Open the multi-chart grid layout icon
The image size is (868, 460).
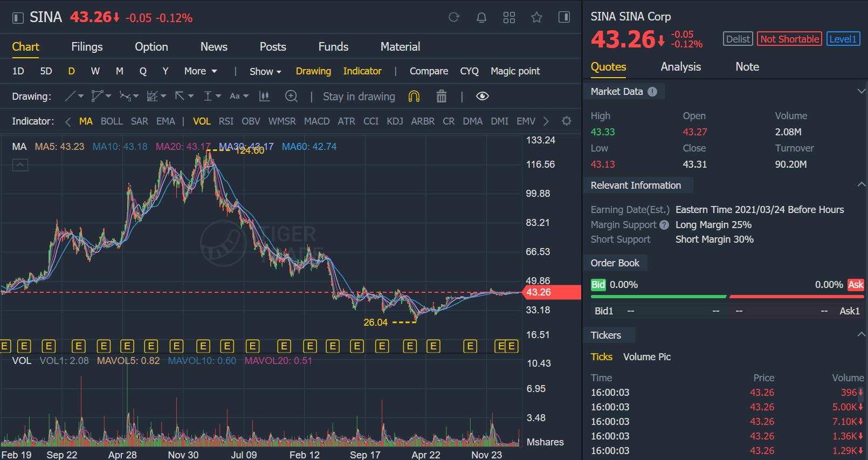click(x=509, y=17)
